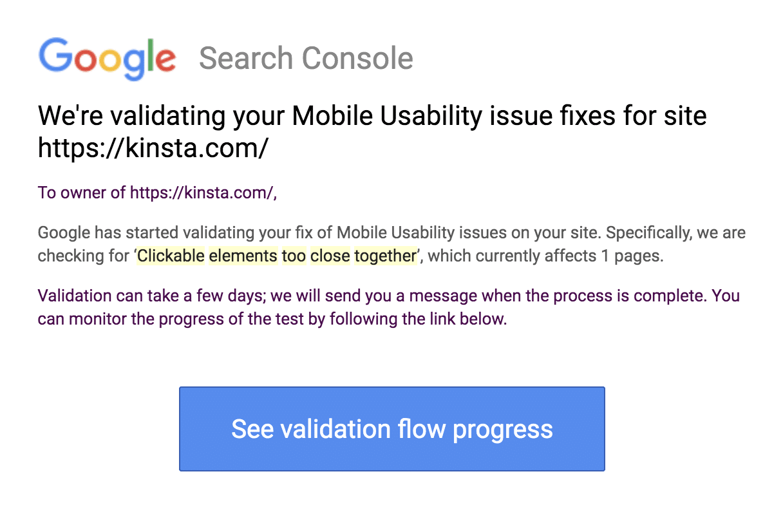
Task: Select the Search Console wordmark
Action: tap(306, 58)
